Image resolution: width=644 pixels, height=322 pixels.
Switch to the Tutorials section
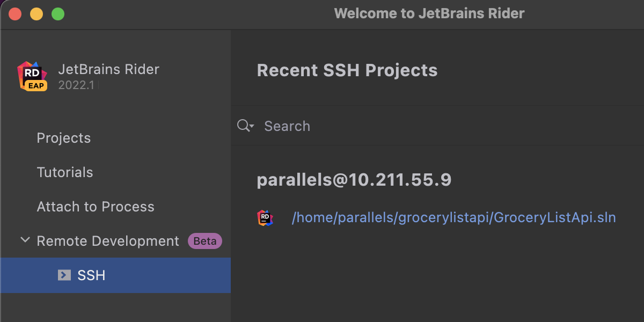[x=64, y=172]
